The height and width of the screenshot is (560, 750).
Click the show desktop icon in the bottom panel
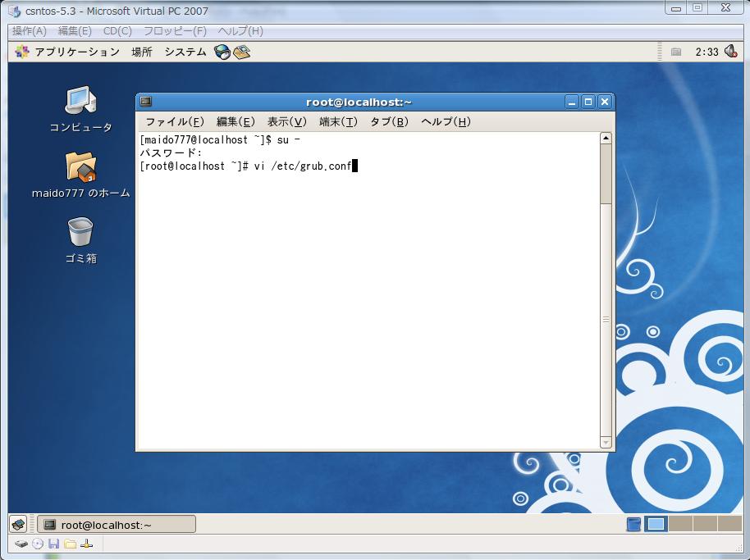[19, 525]
